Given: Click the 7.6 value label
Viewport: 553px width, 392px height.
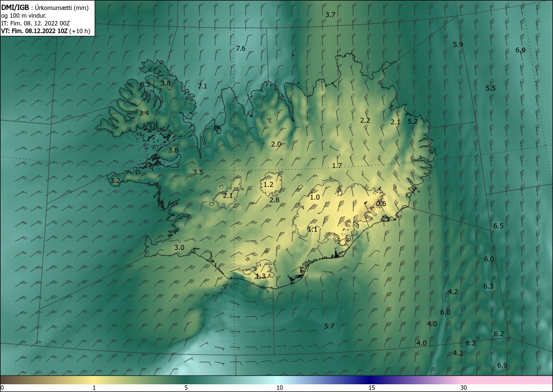Looking at the screenshot, I should coord(241,49).
